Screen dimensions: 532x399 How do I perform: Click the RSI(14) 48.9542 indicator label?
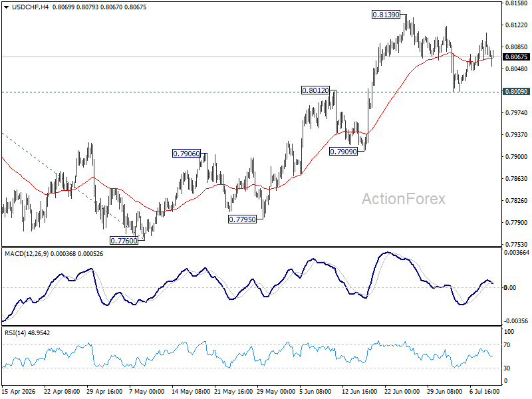click(x=27, y=333)
